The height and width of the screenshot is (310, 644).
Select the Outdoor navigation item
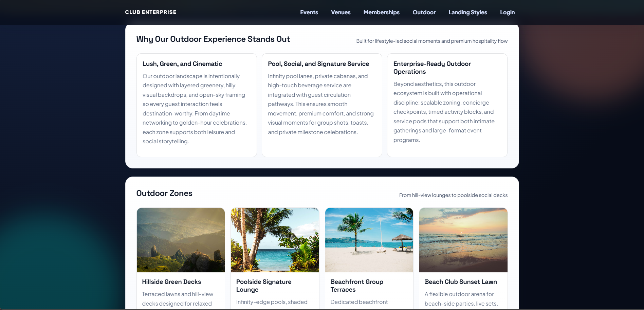[x=424, y=12]
